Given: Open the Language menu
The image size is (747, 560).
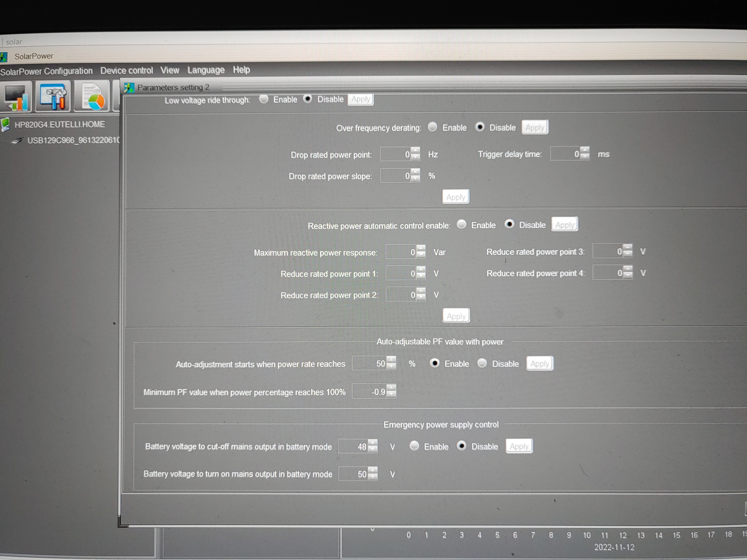Looking at the screenshot, I should pos(206,70).
